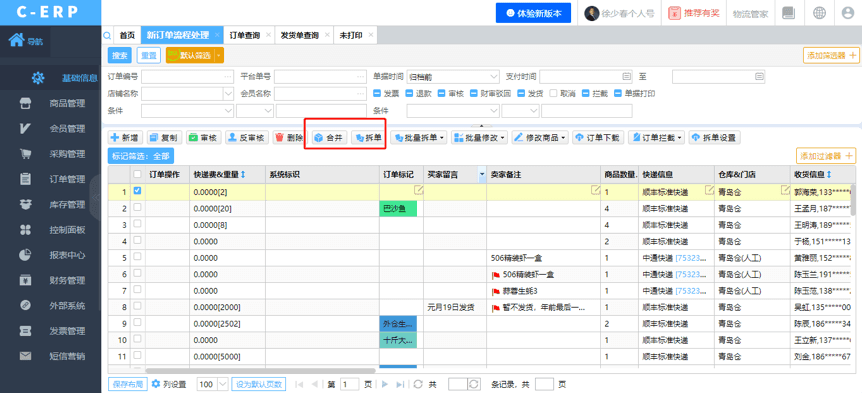Click the 订单下载 button
The image size is (862, 393).
pyautogui.click(x=598, y=137)
